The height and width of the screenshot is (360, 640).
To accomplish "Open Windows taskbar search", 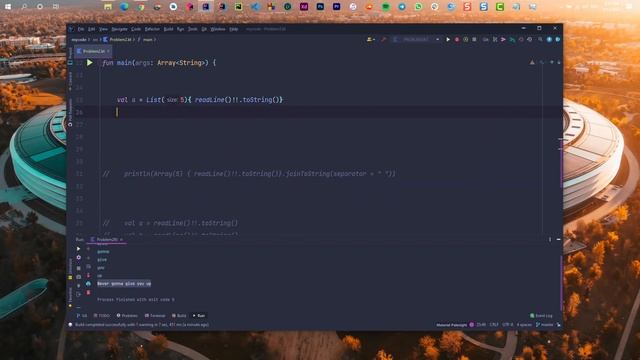I will click(x=24, y=7).
